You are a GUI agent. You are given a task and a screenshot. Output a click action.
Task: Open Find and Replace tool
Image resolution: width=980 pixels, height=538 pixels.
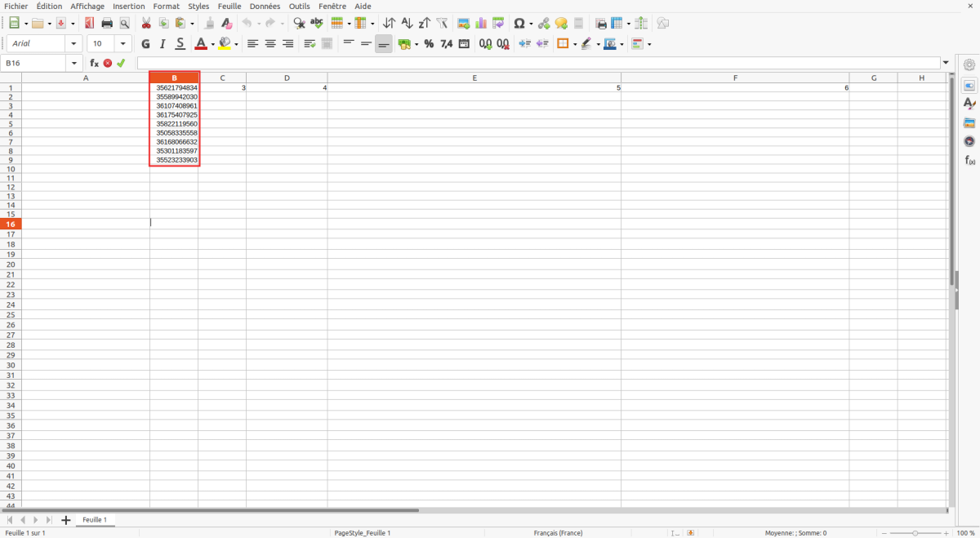tap(299, 24)
